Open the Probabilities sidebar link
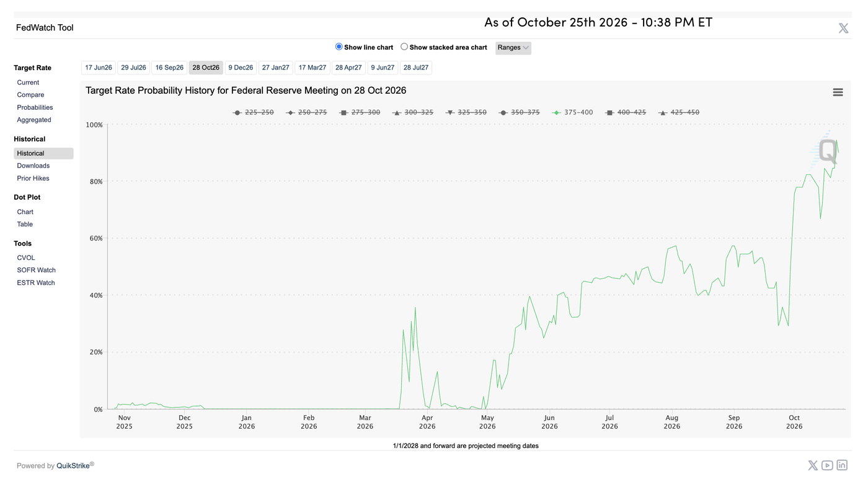868x479 pixels. tap(35, 107)
